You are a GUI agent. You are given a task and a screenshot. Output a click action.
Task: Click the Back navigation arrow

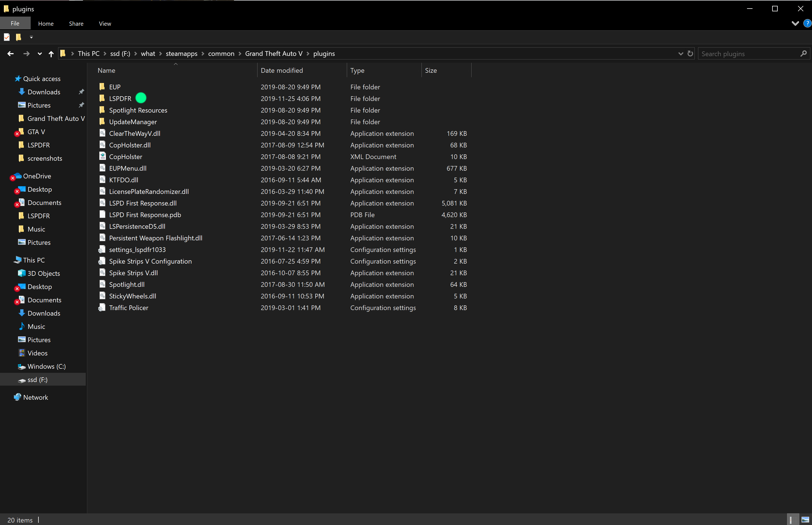coord(10,53)
